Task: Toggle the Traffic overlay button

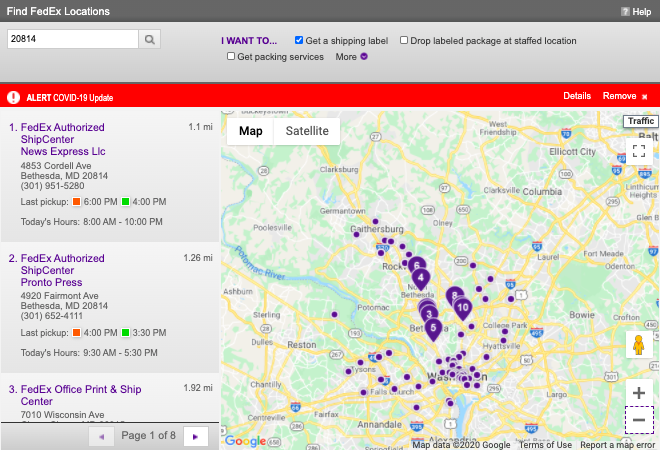Action: (x=641, y=121)
